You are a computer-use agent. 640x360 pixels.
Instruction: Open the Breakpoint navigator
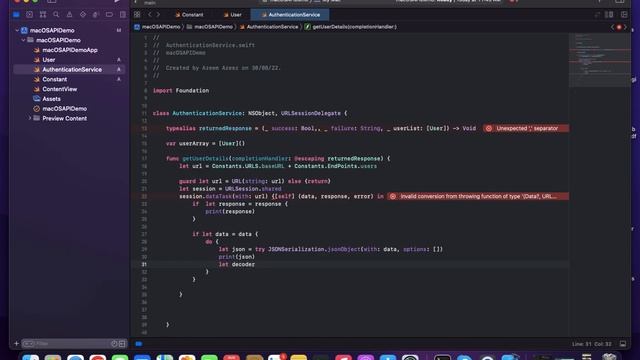pyautogui.click(x=109, y=15)
